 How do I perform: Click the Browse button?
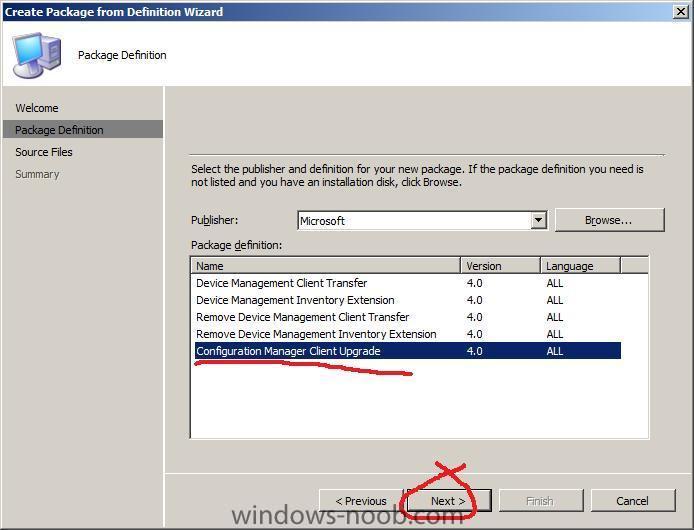tap(609, 220)
